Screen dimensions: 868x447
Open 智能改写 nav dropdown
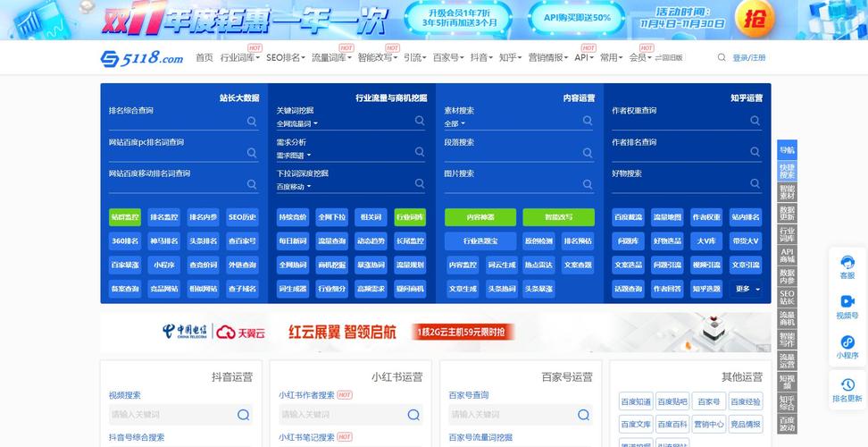(377, 57)
